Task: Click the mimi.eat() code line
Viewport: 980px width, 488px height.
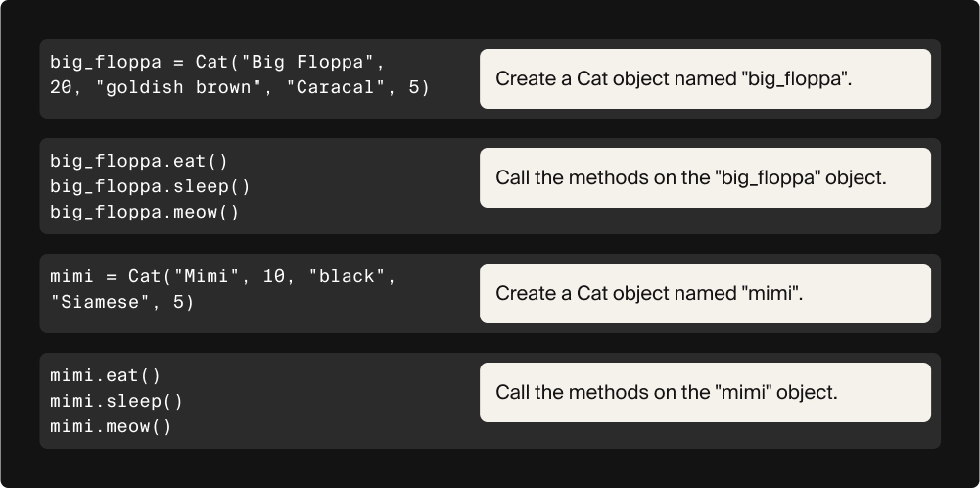Action: pyautogui.click(x=105, y=375)
